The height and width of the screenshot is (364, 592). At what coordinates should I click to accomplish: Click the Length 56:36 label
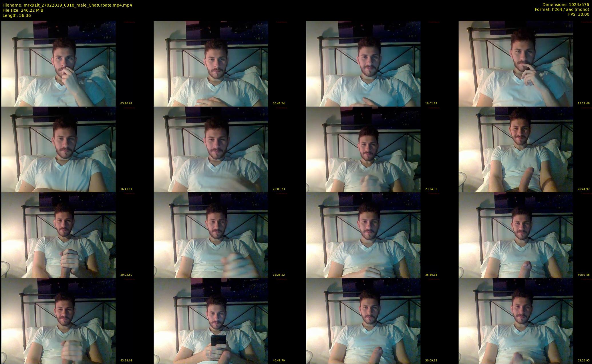[17, 15]
